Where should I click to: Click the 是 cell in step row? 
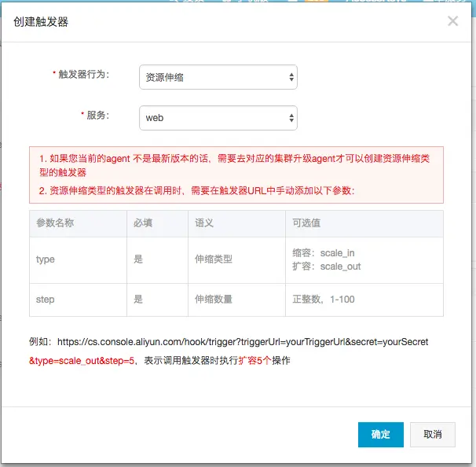pyautogui.click(x=157, y=300)
